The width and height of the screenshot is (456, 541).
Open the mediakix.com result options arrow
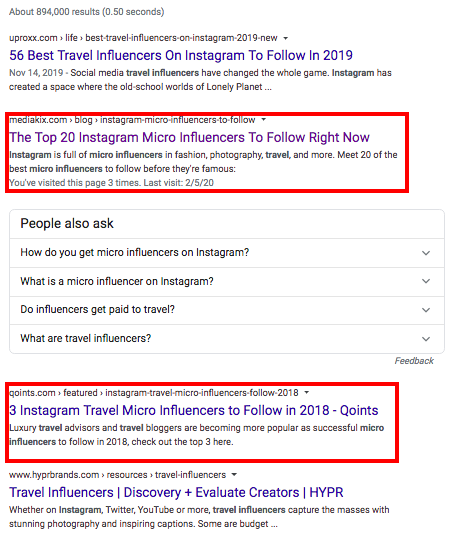coord(264,120)
